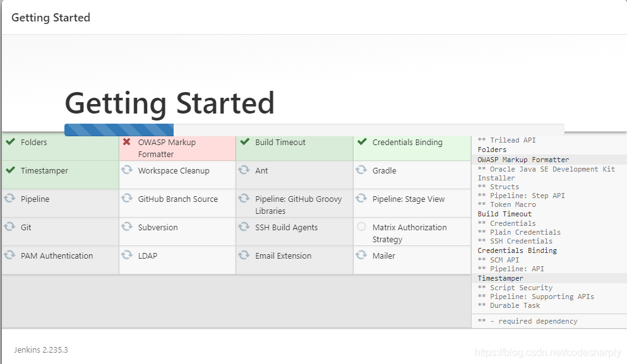The height and width of the screenshot is (364, 627).
Task: Click the sync icon beside Workspace Cleanup
Action: 127,170
